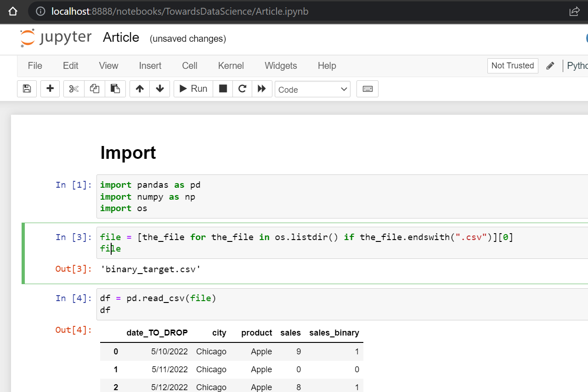Click the save and checkpoint icon
The width and height of the screenshot is (588, 392).
(x=27, y=89)
